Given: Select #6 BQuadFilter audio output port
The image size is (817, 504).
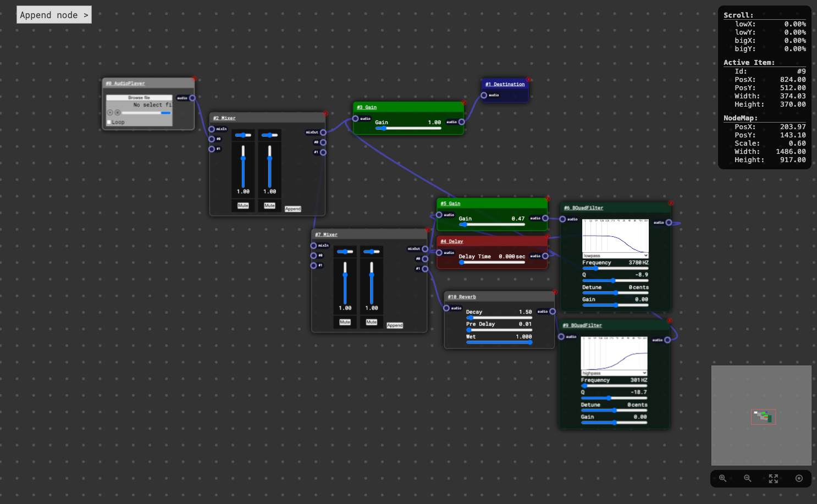Looking at the screenshot, I should click(x=669, y=223).
